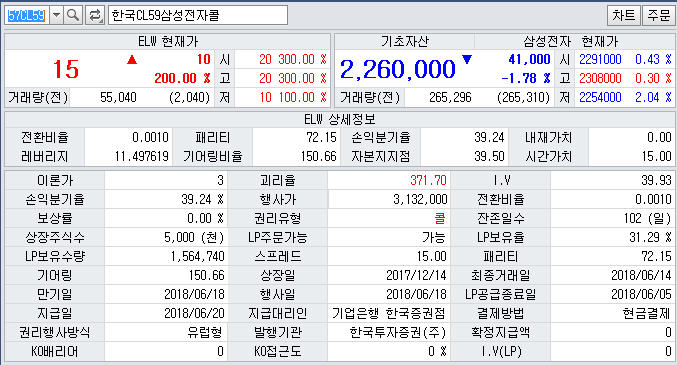Image resolution: width=677 pixels, height=365 pixels.
Task: Click the underlying price 2,260,000
Action: tap(398, 69)
